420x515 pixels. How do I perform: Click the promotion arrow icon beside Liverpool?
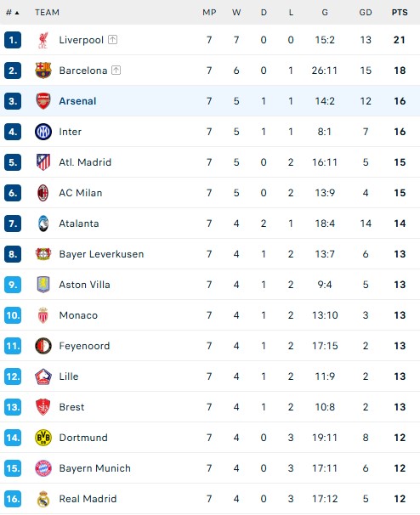(x=113, y=40)
